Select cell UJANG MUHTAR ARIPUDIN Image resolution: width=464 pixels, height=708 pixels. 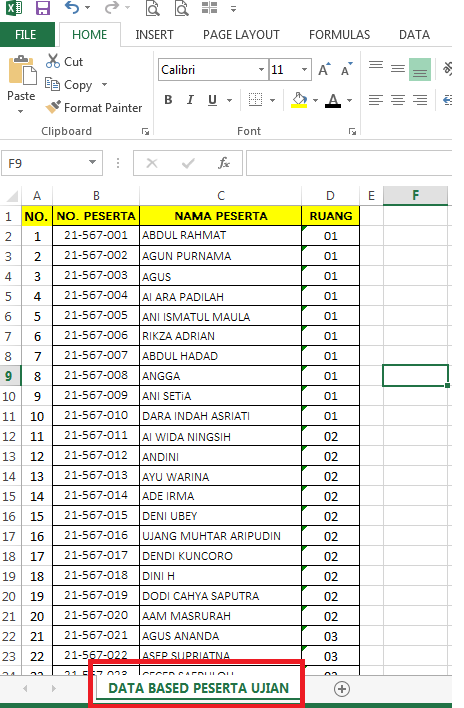[x=221, y=536]
